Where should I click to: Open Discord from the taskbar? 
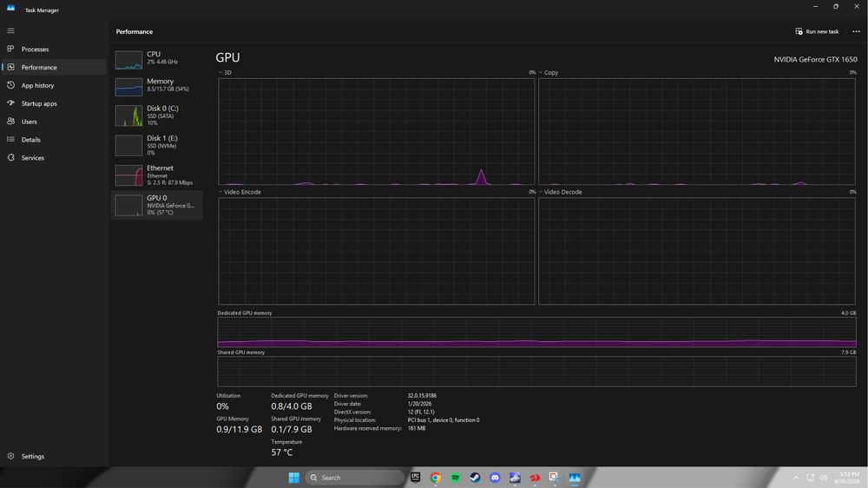495,478
